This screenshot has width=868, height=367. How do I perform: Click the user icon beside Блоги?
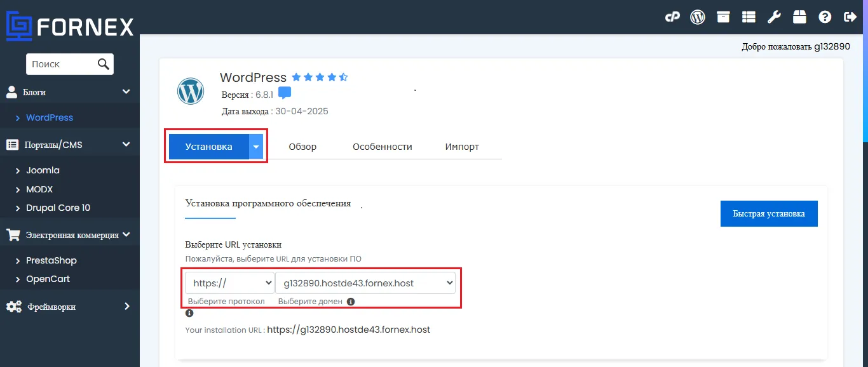pos(12,92)
